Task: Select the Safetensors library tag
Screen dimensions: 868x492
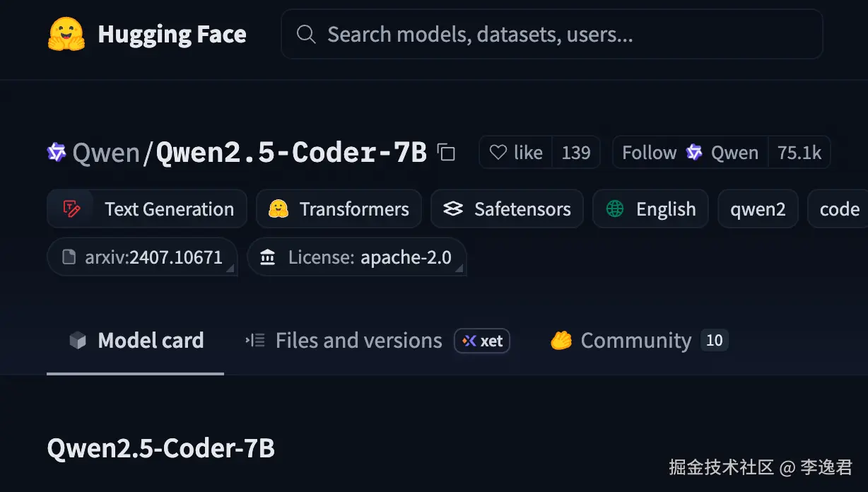Action: (x=506, y=209)
